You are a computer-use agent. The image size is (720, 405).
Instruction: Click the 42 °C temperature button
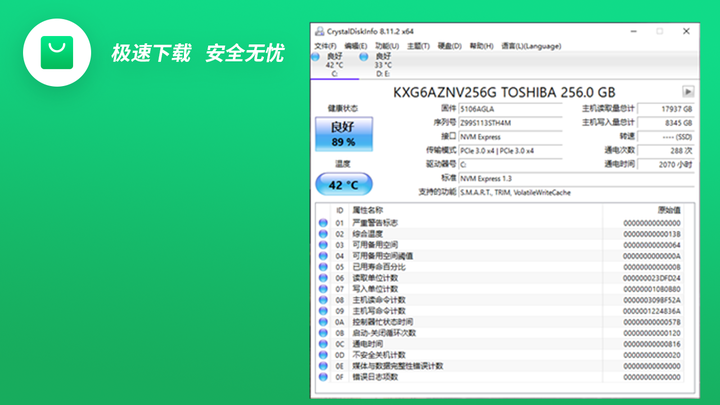pos(344,185)
